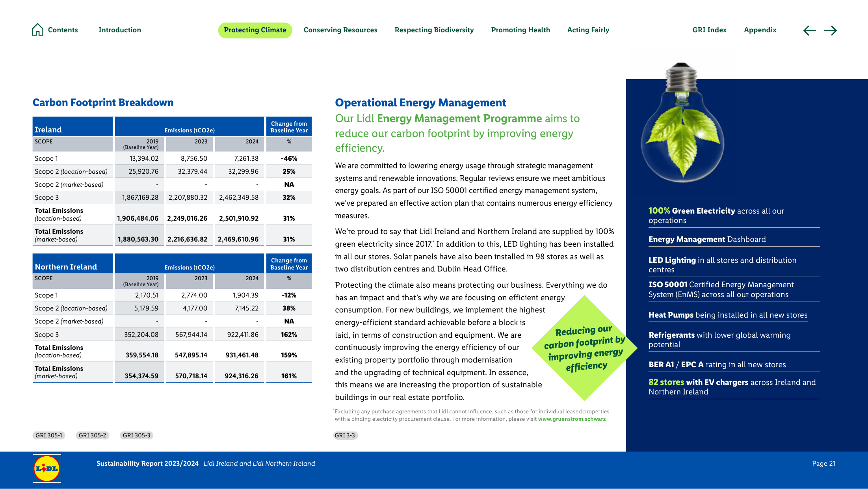Open the GRI Index section
Viewport: 868px width, 489px height.
pyautogui.click(x=709, y=30)
